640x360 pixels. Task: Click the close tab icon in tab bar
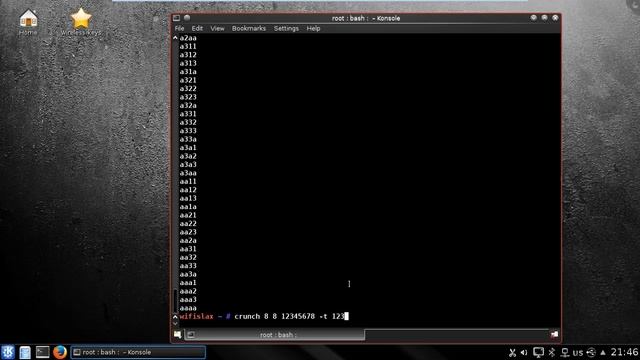[x=554, y=335]
